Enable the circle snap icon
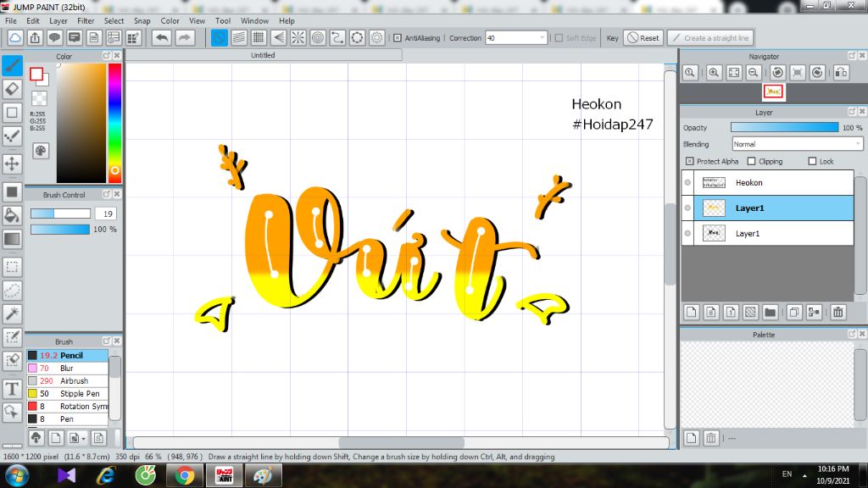Viewport: 868px width, 488px height. (318, 37)
